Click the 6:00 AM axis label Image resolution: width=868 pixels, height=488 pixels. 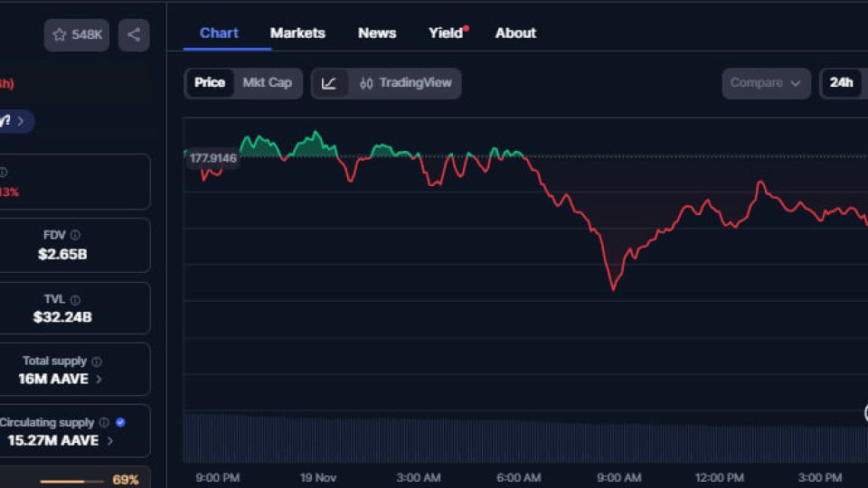click(x=519, y=477)
